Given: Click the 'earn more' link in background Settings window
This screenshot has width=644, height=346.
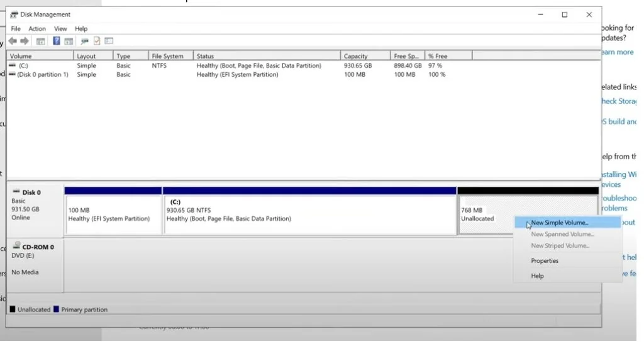Looking at the screenshot, I should (x=618, y=52).
